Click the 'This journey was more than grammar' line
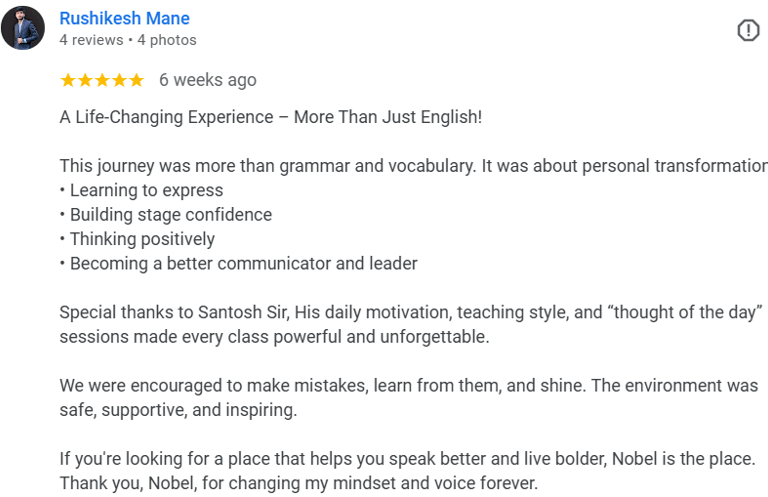 pos(410,166)
